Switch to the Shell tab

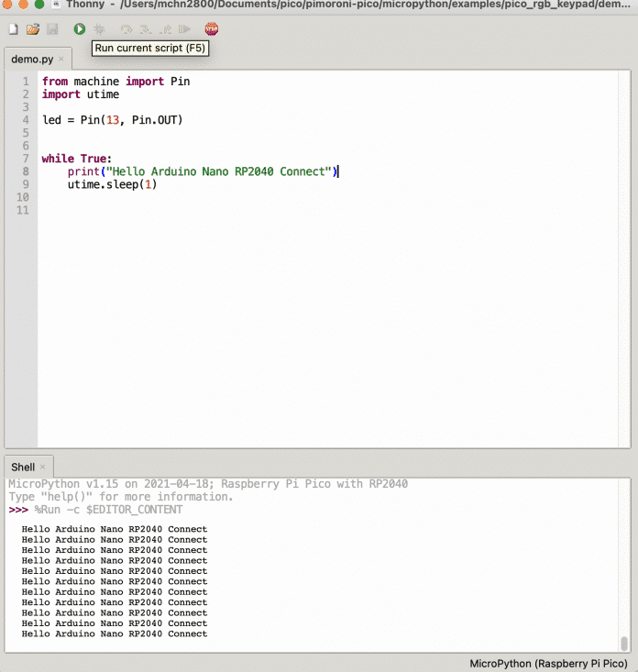(x=22, y=467)
